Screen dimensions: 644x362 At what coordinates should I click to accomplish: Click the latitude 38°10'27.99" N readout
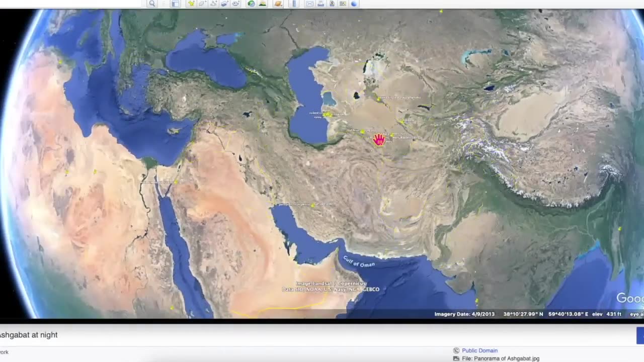point(523,314)
